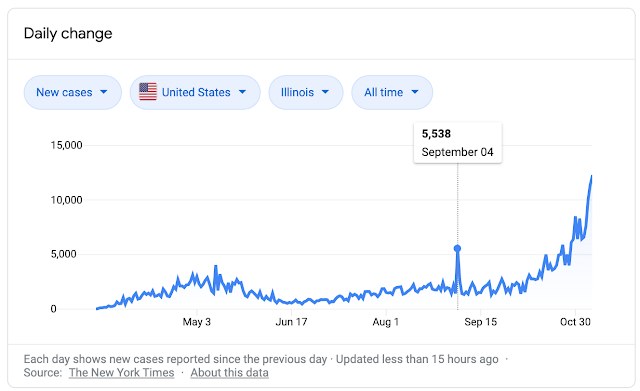Click the arrow beside New cases
The height and width of the screenshot is (391, 640).
coord(104,92)
